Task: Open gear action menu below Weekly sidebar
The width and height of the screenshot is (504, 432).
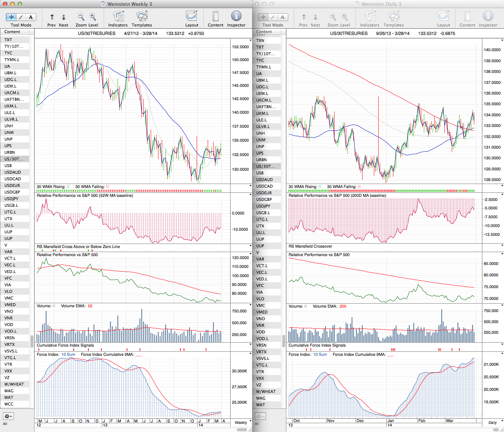Action: pyautogui.click(x=8, y=416)
